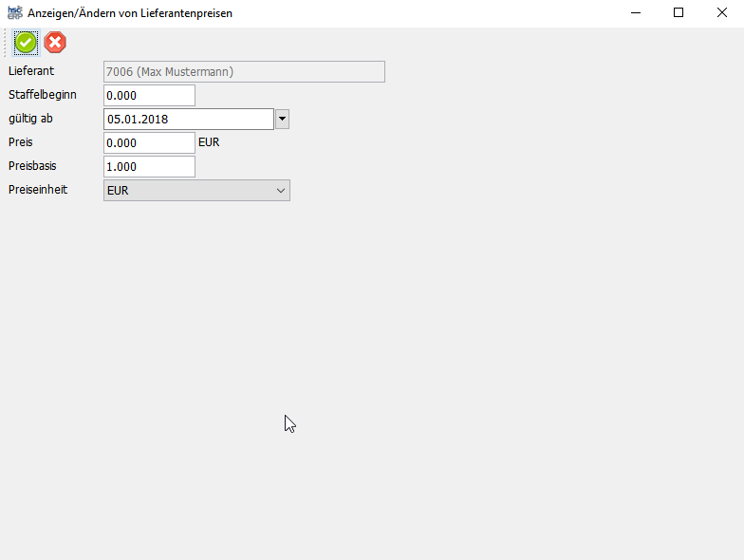This screenshot has width=744, height=560.
Task: Expand the Preiseinheit EUR dropdown
Action: 196,191
